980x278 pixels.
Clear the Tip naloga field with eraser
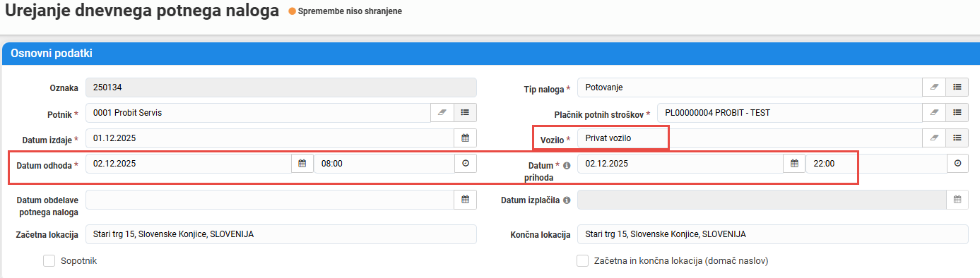coord(934,87)
